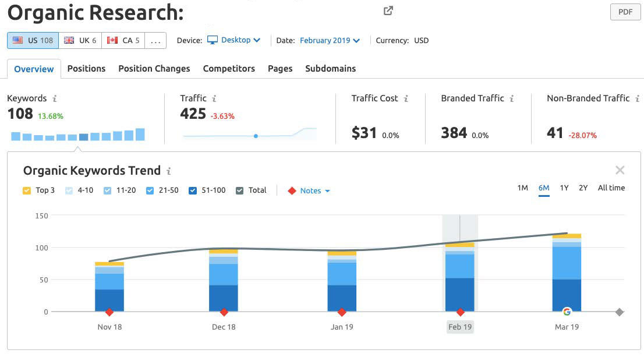Close the Organic Keywords Trend panel

pyautogui.click(x=620, y=170)
